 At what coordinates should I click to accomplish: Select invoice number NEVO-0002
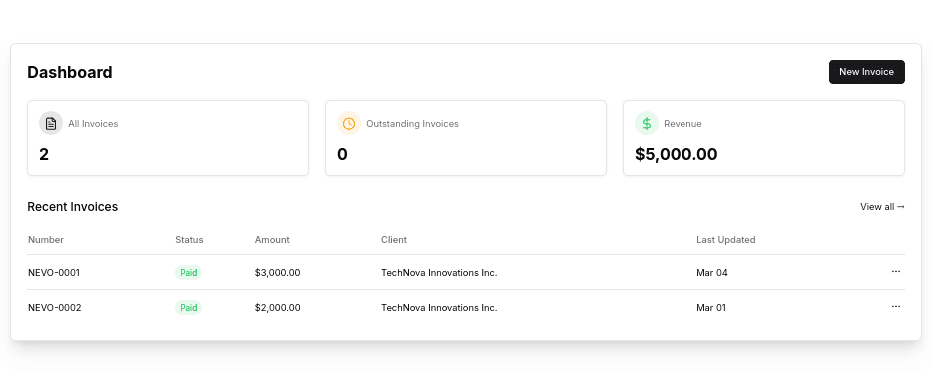[x=55, y=308]
